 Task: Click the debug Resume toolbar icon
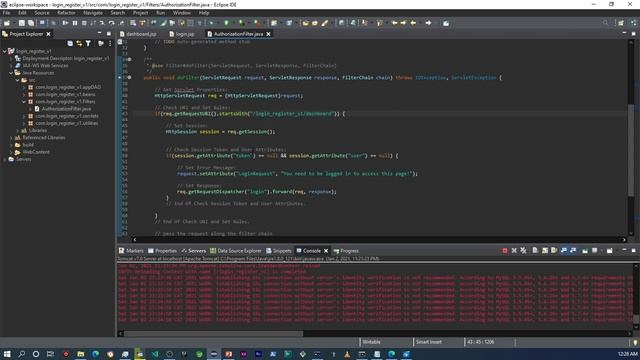(x=65, y=23)
